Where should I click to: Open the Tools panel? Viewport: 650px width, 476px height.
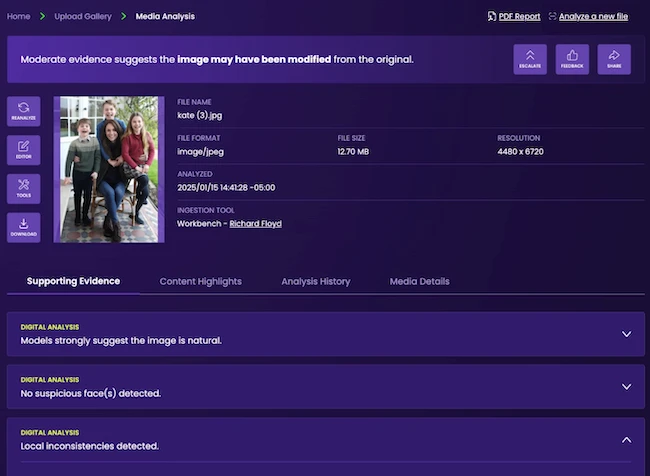[24, 189]
